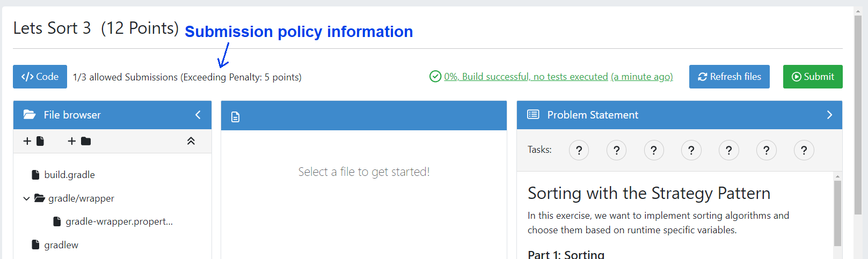
Task: Click Refresh files button
Action: pos(729,77)
